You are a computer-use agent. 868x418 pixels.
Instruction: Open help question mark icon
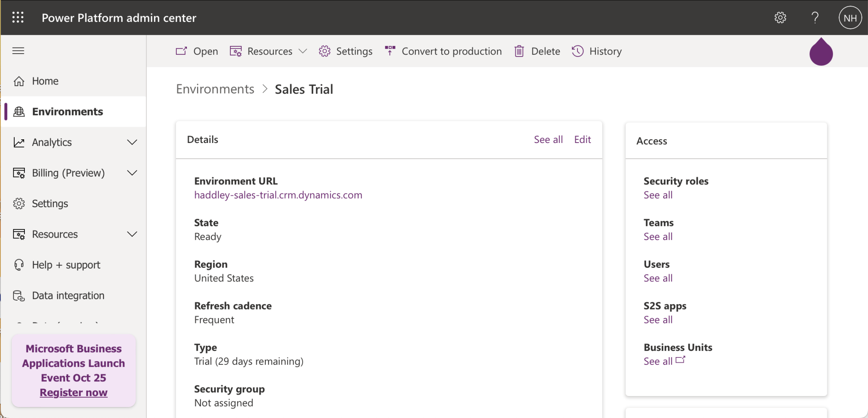815,17
